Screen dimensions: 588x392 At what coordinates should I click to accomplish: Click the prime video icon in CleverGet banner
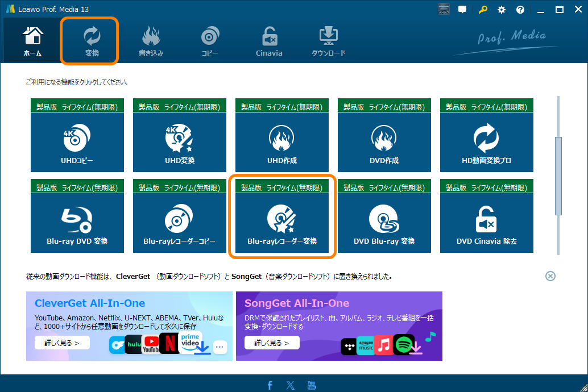pyautogui.click(x=191, y=341)
